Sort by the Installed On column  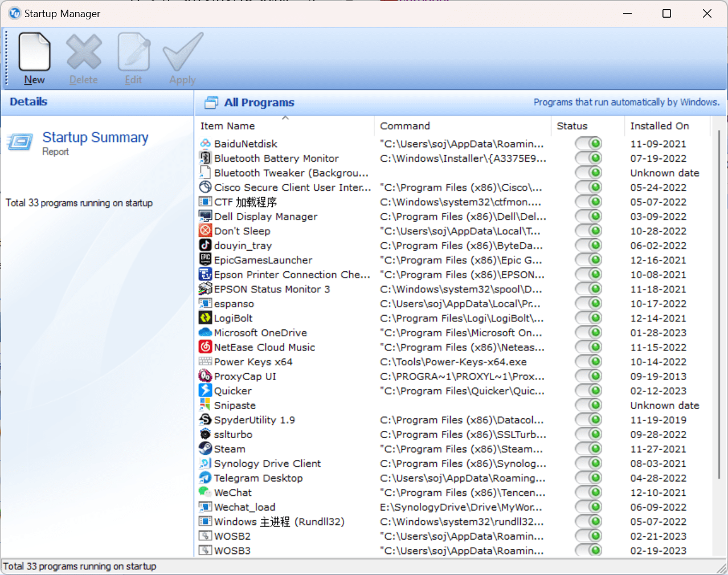pyautogui.click(x=659, y=126)
